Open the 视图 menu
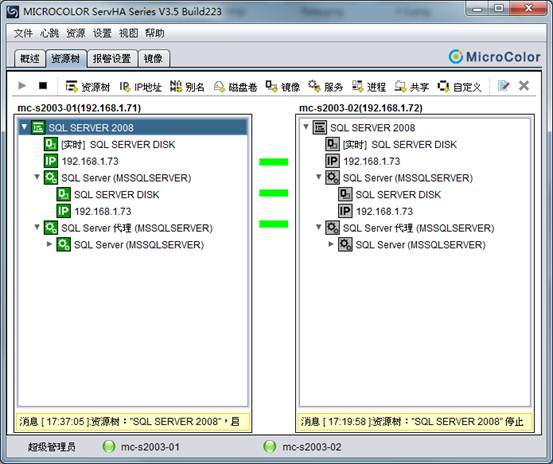The height and width of the screenshot is (464, 553). click(x=128, y=33)
